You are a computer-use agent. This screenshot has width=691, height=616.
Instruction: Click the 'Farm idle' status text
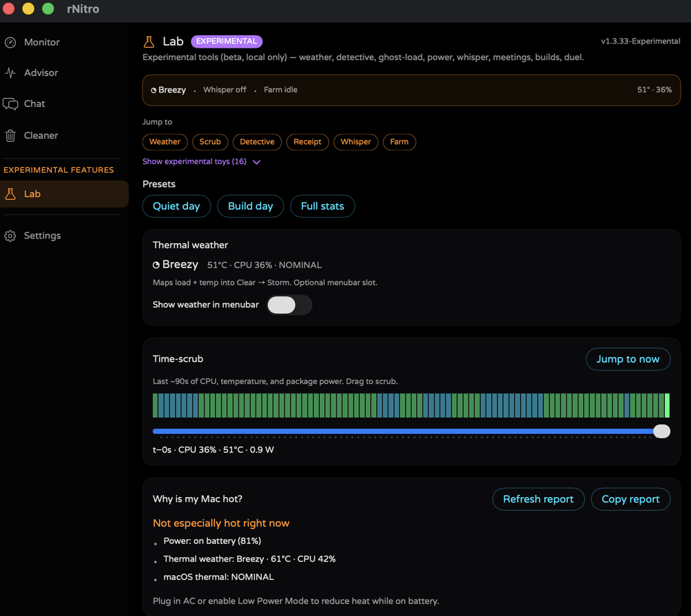point(281,90)
